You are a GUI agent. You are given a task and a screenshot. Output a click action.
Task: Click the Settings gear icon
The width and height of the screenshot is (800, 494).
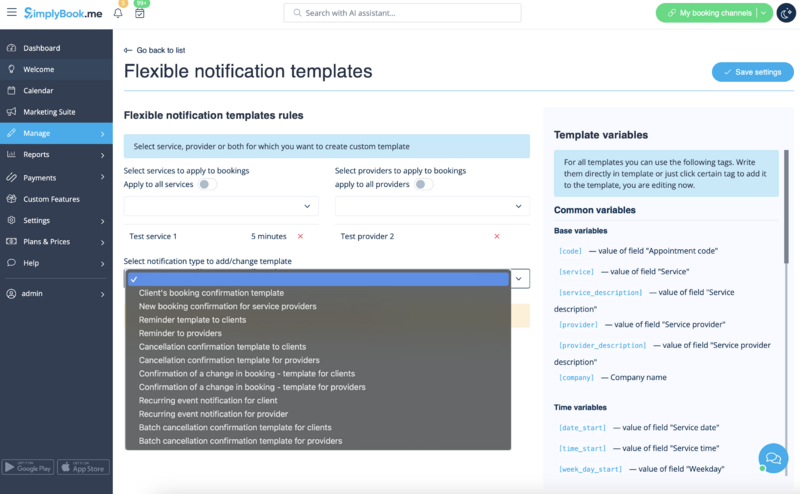coord(11,220)
